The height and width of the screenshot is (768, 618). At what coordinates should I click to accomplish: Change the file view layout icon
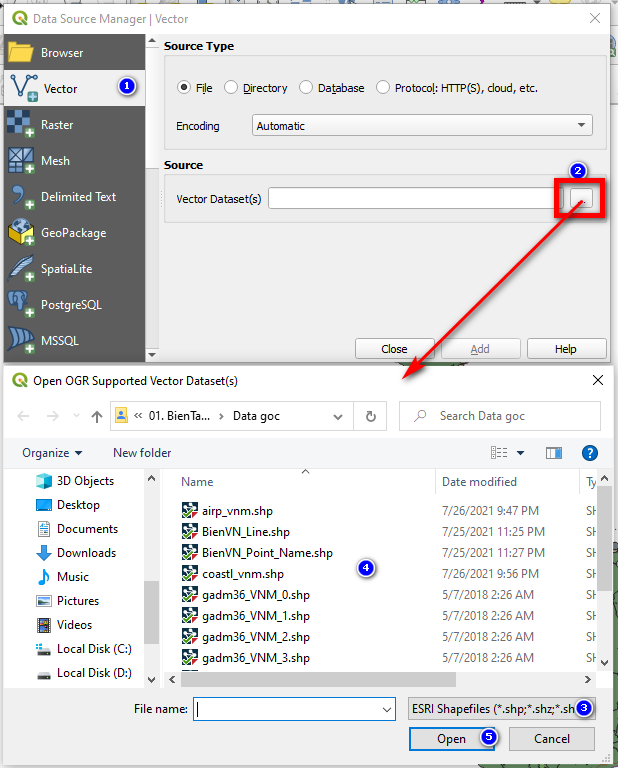point(499,453)
